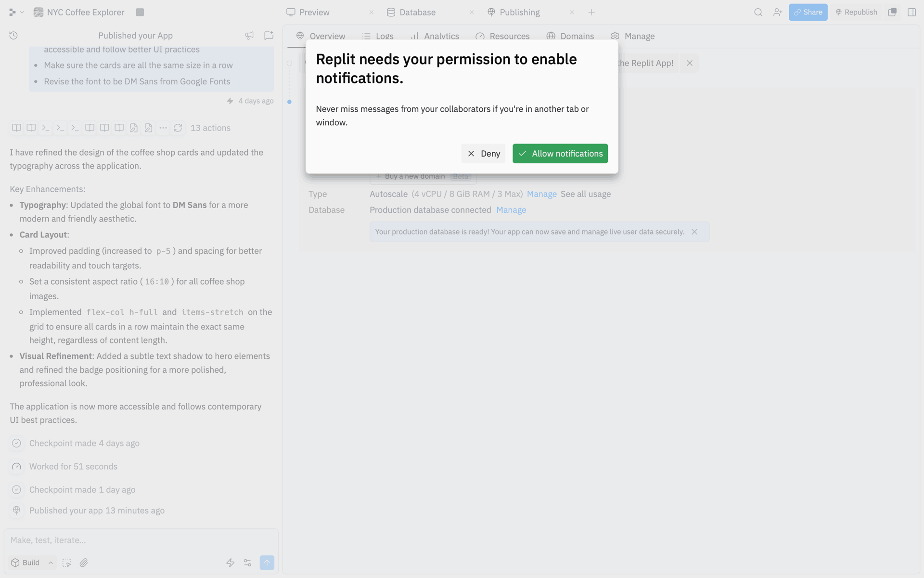Dismiss the production database ready notice
The height and width of the screenshot is (578, 924).
694,232
